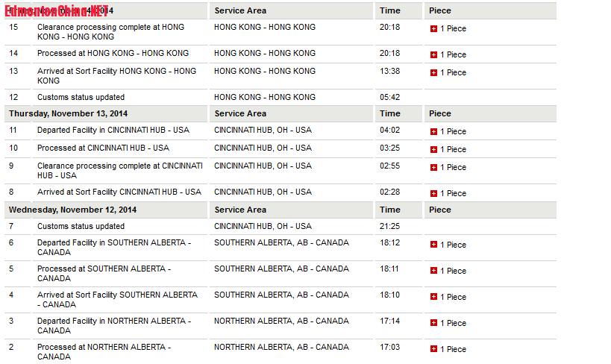Expand piece for row 4 Sort Facility
Screen dimensions: 611x364
coord(433,297)
